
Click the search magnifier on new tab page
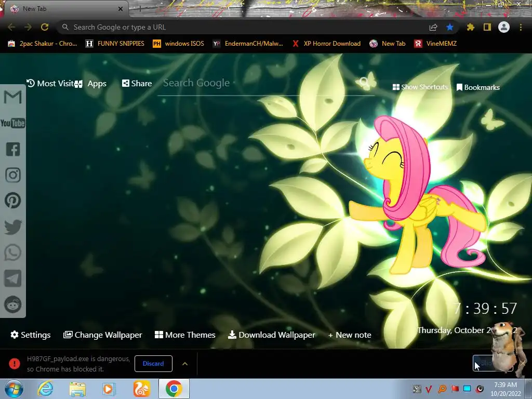[x=363, y=82]
